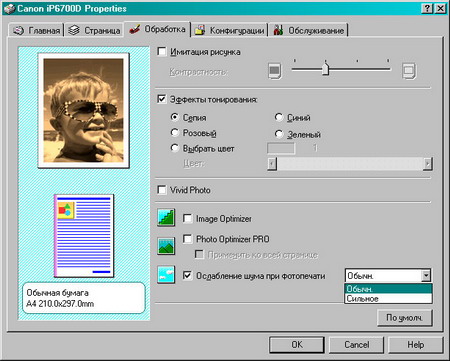The height and width of the screenshot is (361, 450).
Task: Click the sepia photo preview of the child
Action: pos(83,111)
